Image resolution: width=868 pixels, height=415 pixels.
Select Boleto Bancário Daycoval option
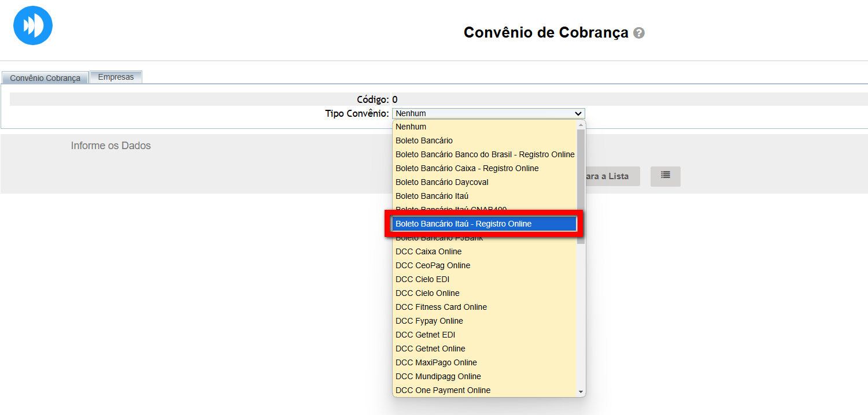coord(485,182)
